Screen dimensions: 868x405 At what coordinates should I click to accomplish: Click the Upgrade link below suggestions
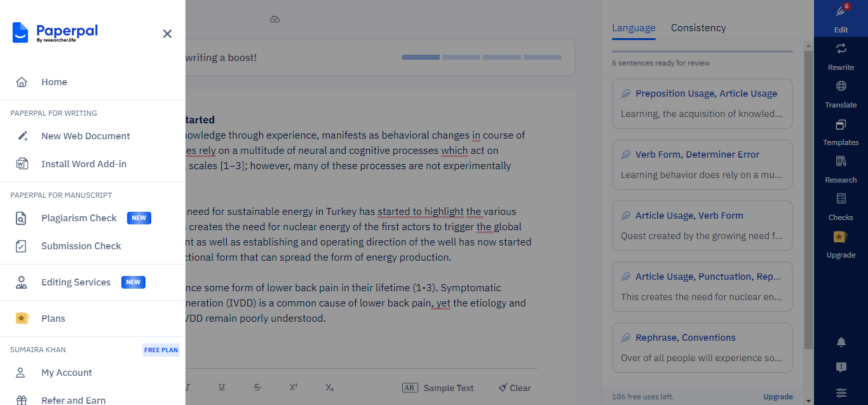coord(778,397)
